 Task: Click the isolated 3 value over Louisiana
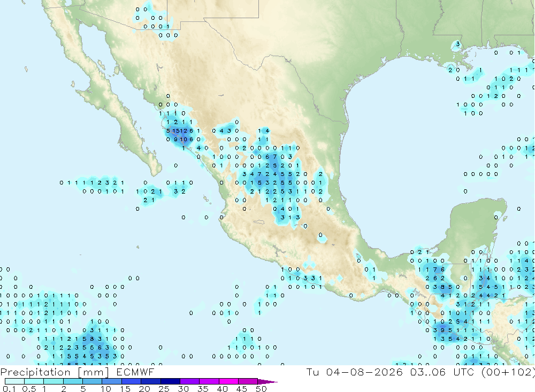(458, 44)
